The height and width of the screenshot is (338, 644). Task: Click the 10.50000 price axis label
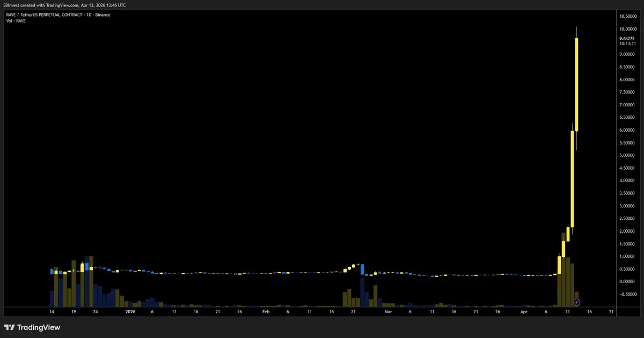(628, 15)
